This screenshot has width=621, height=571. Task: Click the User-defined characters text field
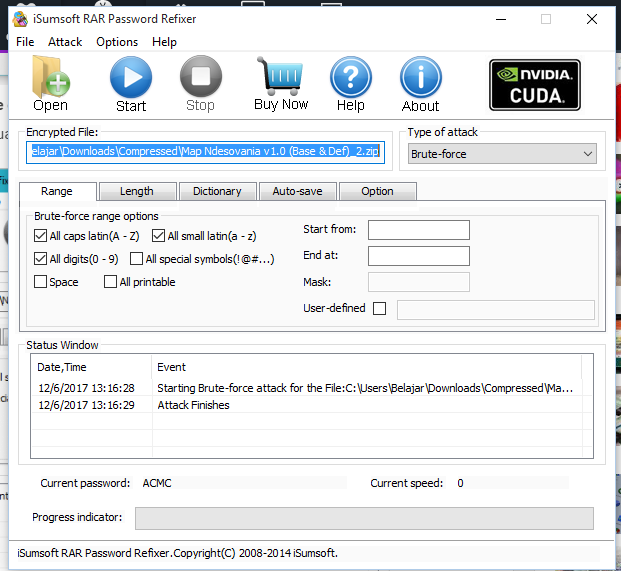(496, 310)
